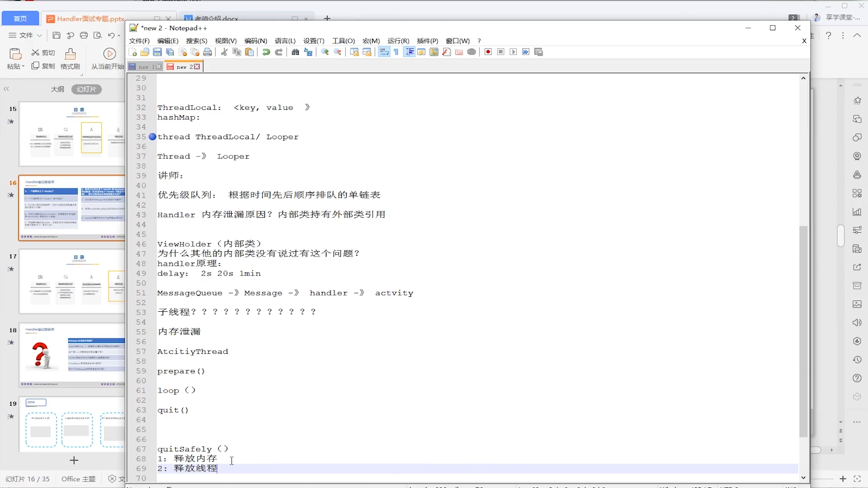Click the Playback macro icon
The image size is (868, 488).
tap(513, 52)
